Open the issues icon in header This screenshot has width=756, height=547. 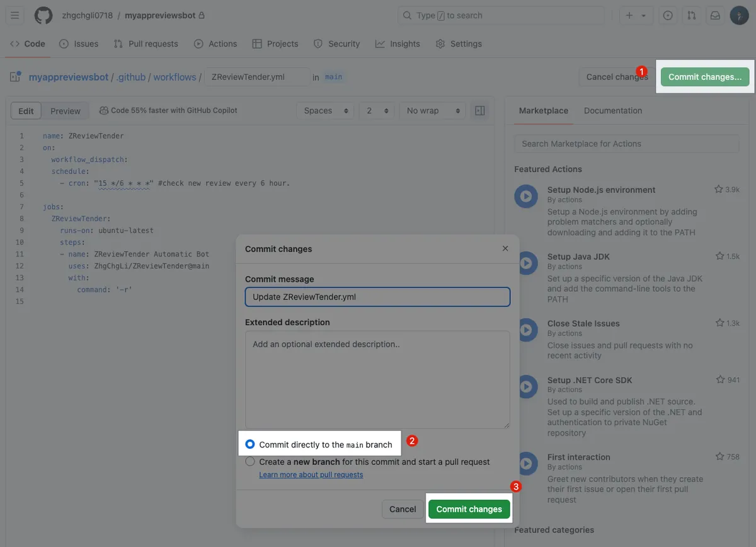pyautogui.click(x=668, y=15)
